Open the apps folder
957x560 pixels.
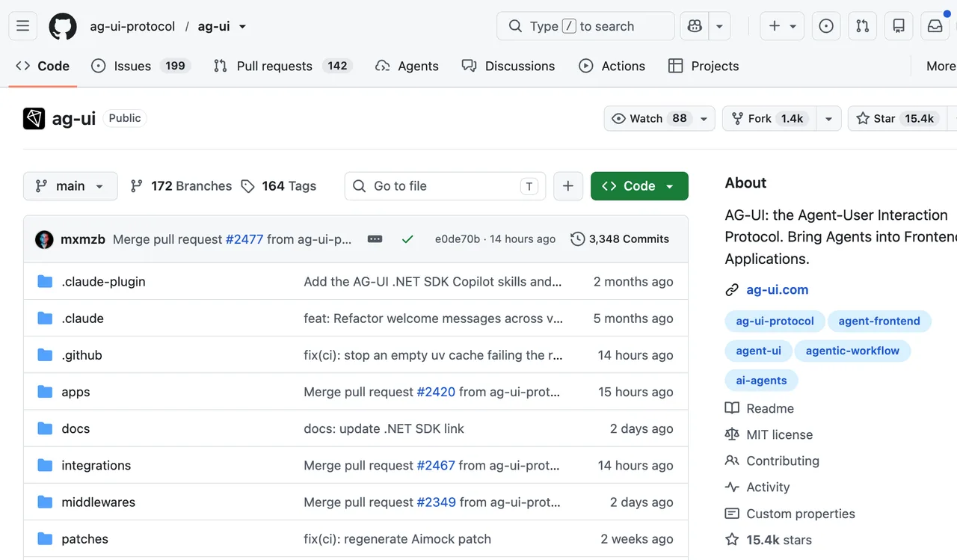point(76,392)
